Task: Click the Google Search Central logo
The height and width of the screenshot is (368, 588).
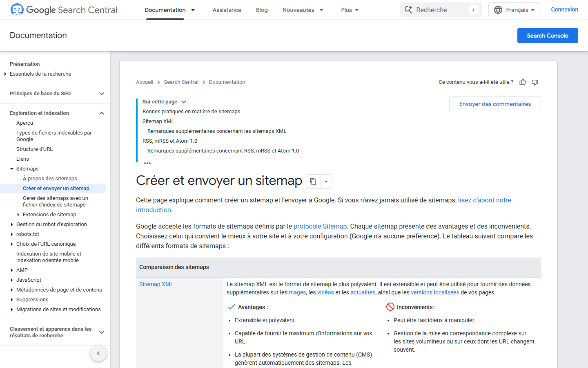Action: pyautogui.click(x=64, y=10)
